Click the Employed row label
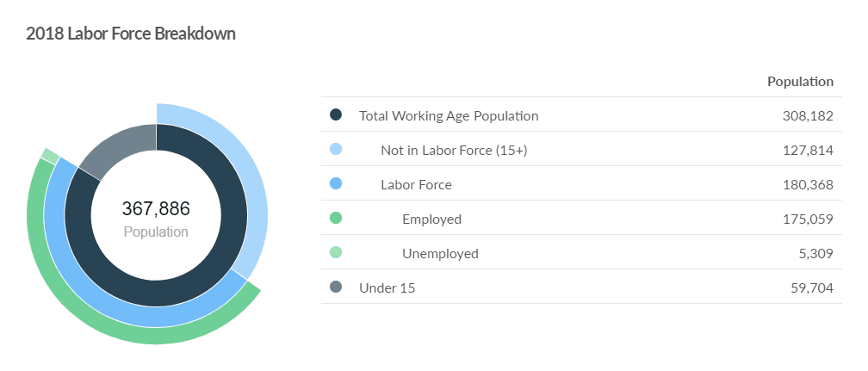Image resolution: width=868 pixels, height=371 pixels. click(431, 219)
